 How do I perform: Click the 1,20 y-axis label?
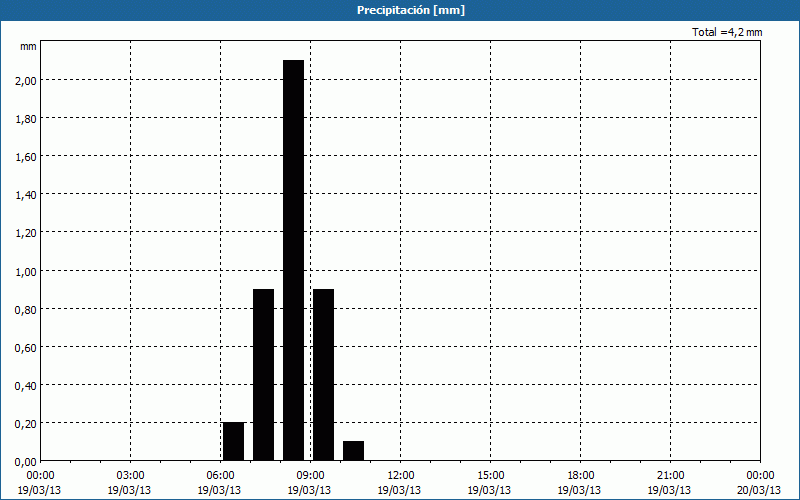(26, 233)
